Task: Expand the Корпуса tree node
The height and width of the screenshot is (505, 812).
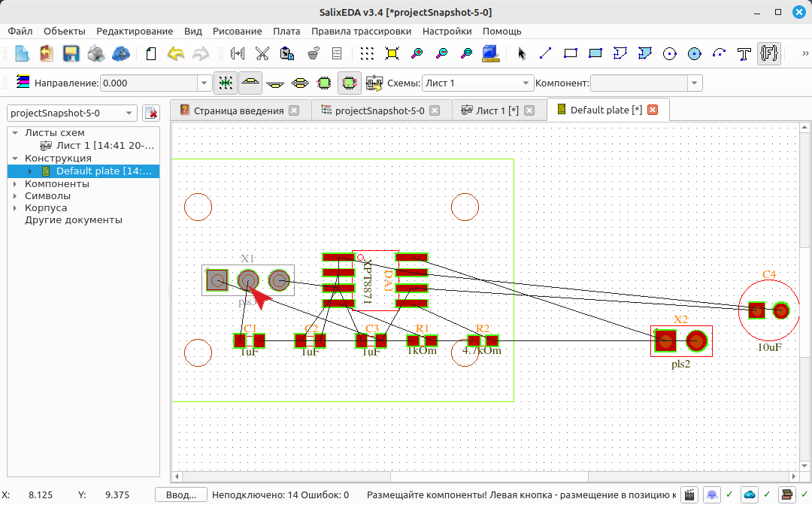Action: [15, 208]
